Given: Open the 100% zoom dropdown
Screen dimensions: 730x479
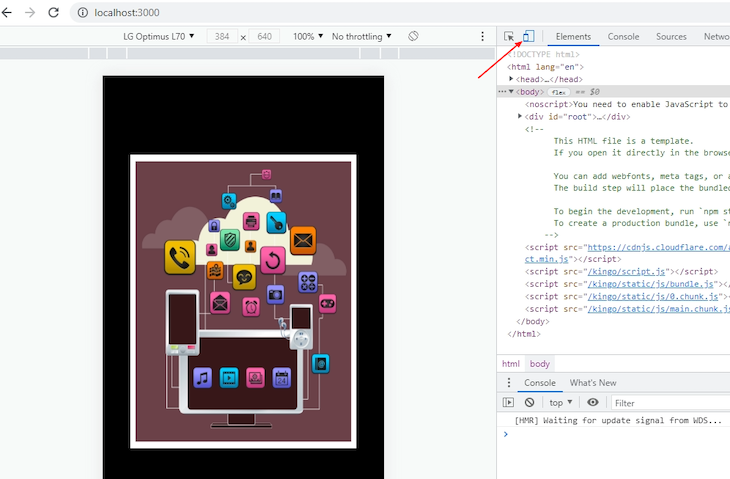Looking at the screenshot, I should click(308, 36).
